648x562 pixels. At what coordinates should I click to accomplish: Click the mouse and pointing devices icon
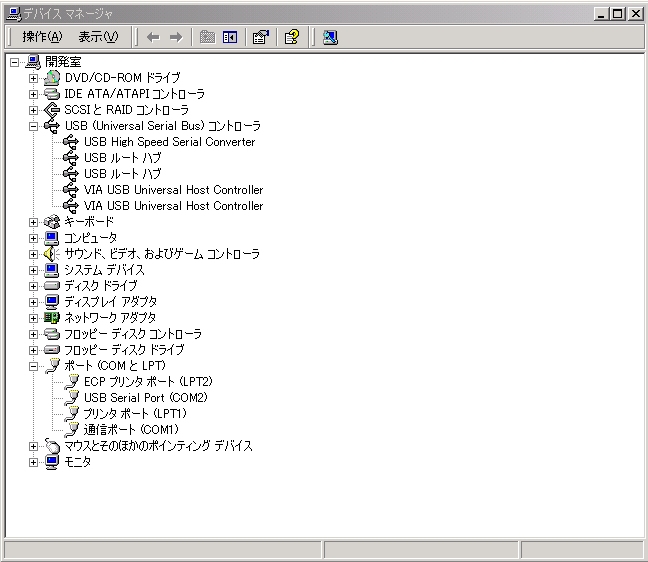[x=52, y=446]
